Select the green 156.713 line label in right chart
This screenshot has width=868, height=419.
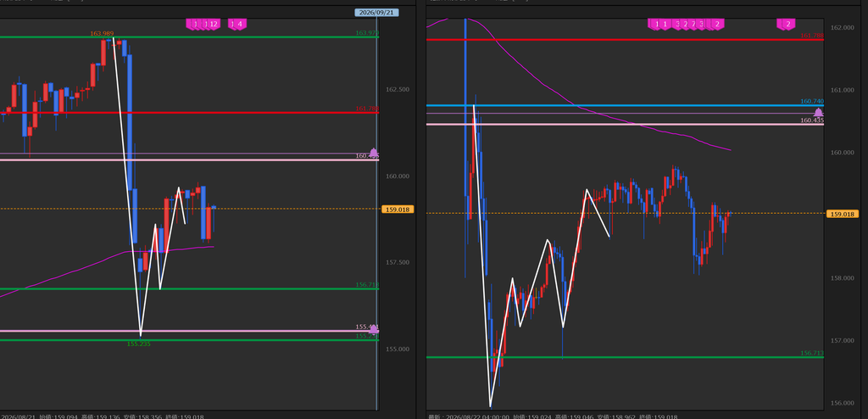[812, 353]
